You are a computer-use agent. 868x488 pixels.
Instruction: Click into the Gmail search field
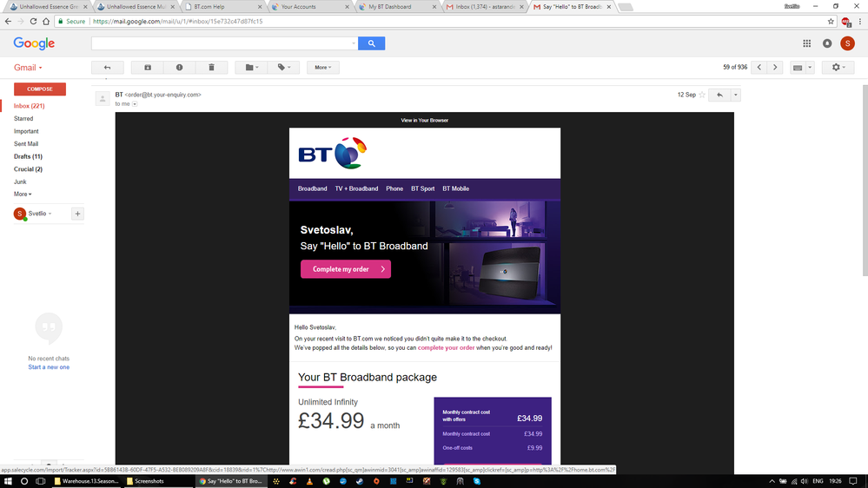pos(221,43)
